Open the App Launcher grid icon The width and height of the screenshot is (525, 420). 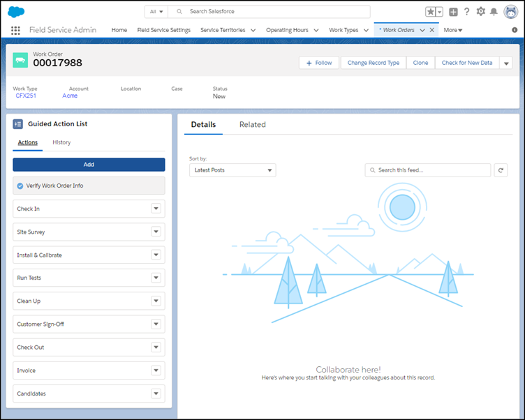(15, 30)
